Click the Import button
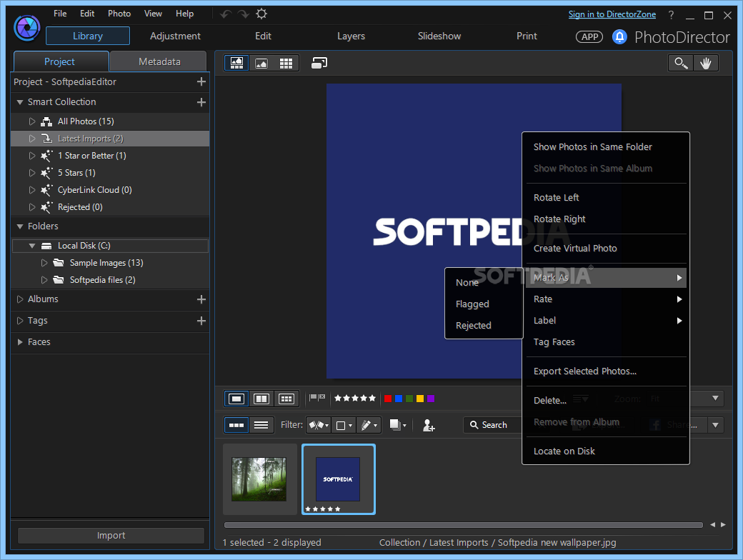This screenshot has width=743, height=560. (x=111, y=536)
